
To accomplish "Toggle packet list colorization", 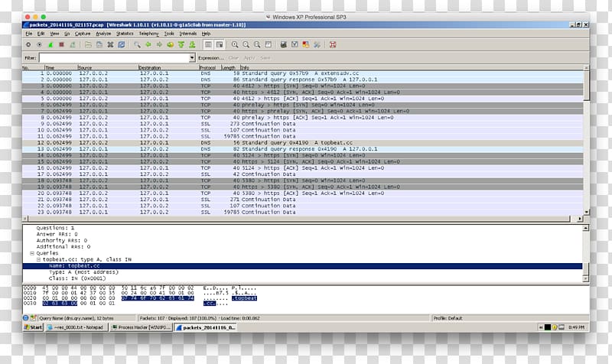I will pyautogui.click(x=208, y=45).
